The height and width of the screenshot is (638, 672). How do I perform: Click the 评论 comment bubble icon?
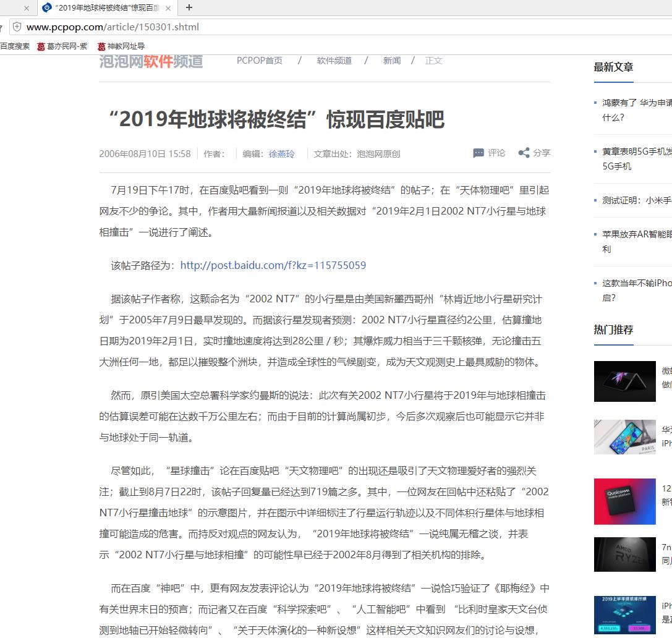(478, 153)
